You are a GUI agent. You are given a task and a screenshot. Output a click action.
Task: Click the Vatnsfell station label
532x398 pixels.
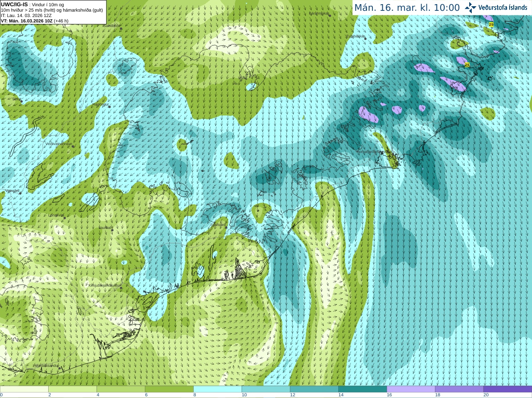click(12, 191)
